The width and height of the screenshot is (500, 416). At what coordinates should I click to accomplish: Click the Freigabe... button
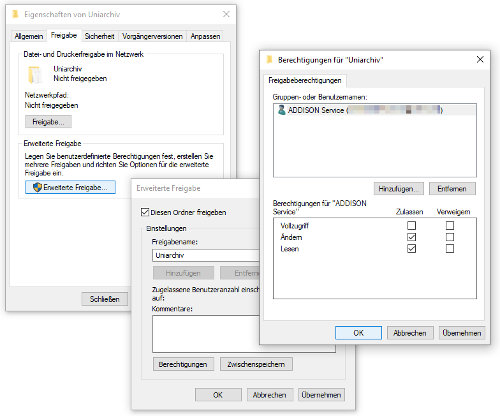[48, 122]
